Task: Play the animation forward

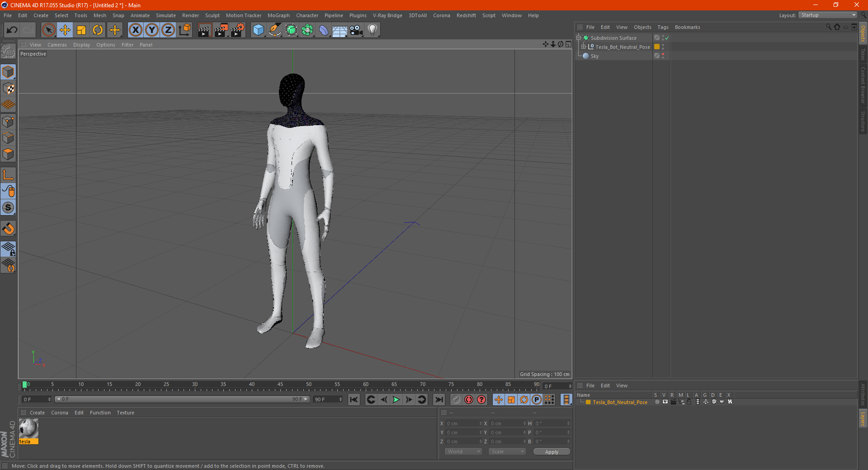Action: pyautogui.click(x=396, y=399)
